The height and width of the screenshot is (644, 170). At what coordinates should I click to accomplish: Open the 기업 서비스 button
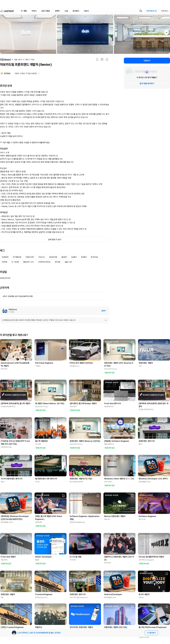click(x=165, y=11)
